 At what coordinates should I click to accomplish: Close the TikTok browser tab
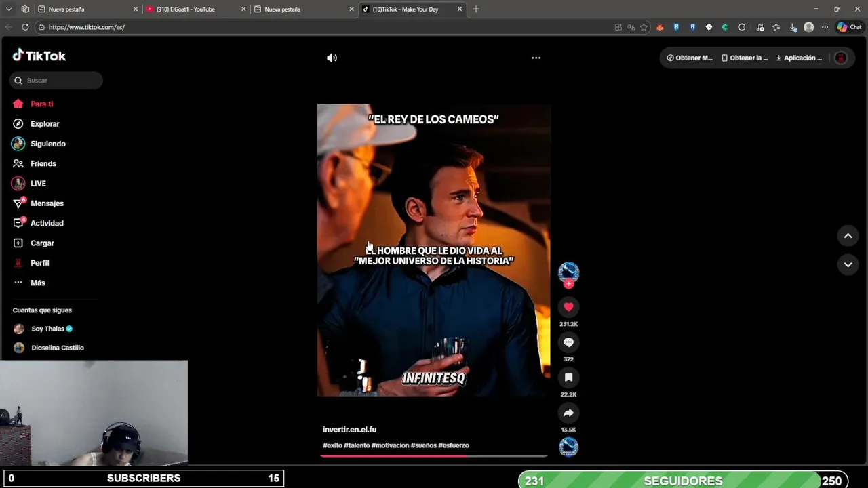click(x=460, y=9)
